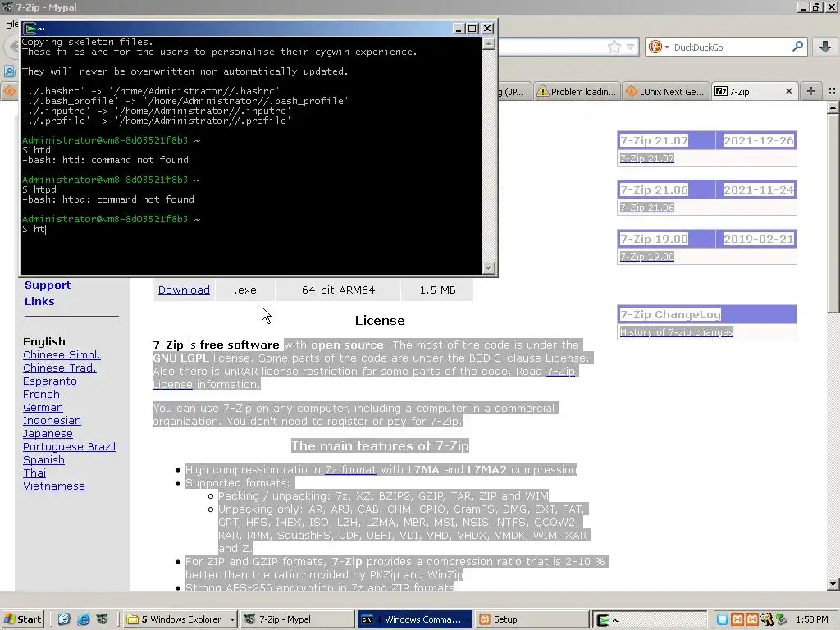Open the 7-Zip 19.00 release link
The image size is (840, 630).
tap(646, 257)
